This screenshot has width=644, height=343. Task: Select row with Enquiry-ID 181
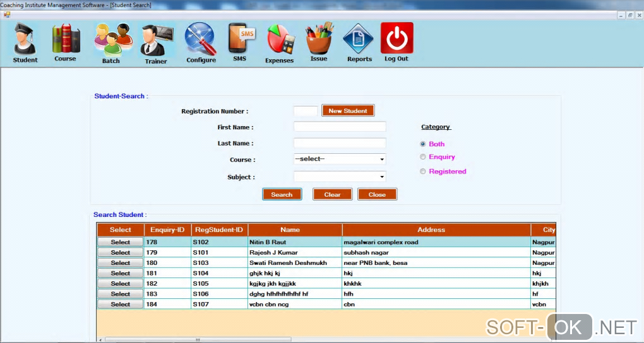click(x=121, y=273)
